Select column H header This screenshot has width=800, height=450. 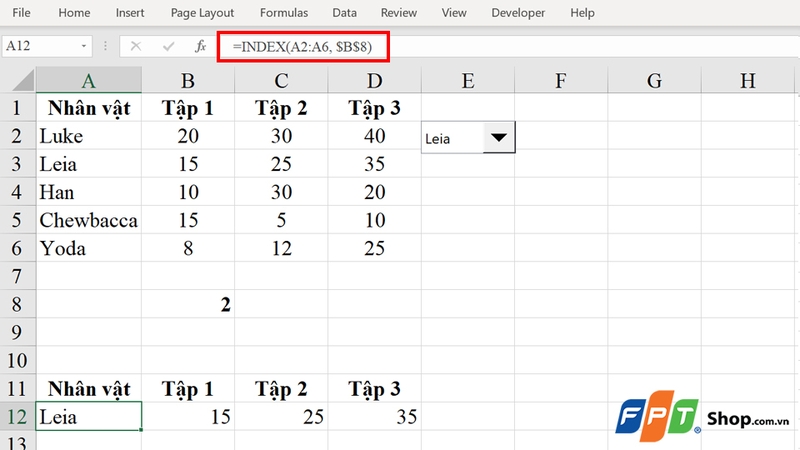(x=748, y=81)
